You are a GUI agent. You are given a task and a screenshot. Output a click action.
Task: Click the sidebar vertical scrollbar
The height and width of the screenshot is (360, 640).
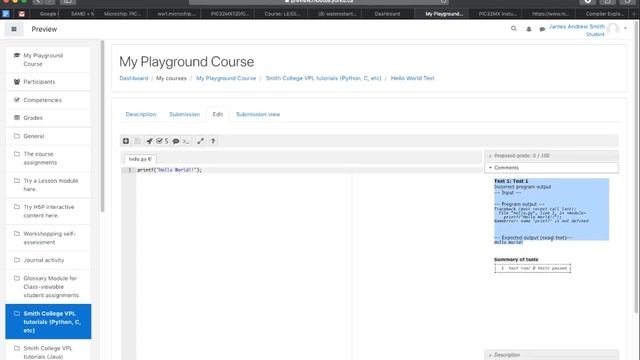pyautogui.click(x=102, y=127)
